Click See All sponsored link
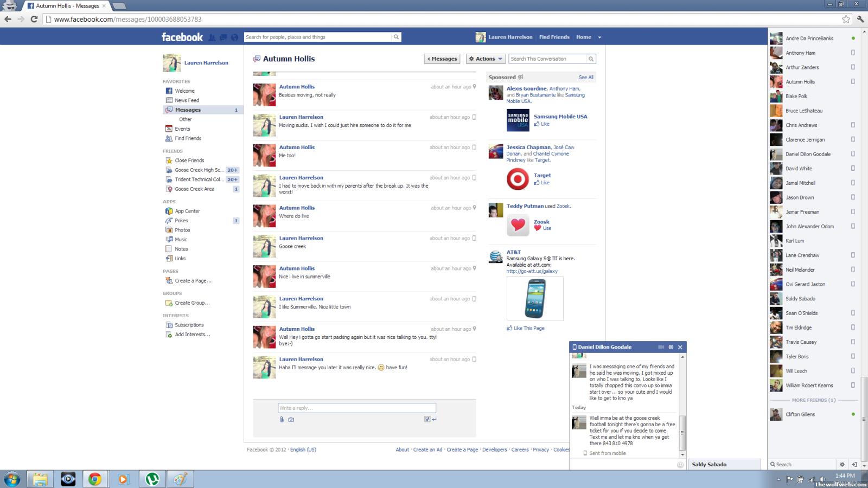 pyautogui.click(x=586, y=78)
